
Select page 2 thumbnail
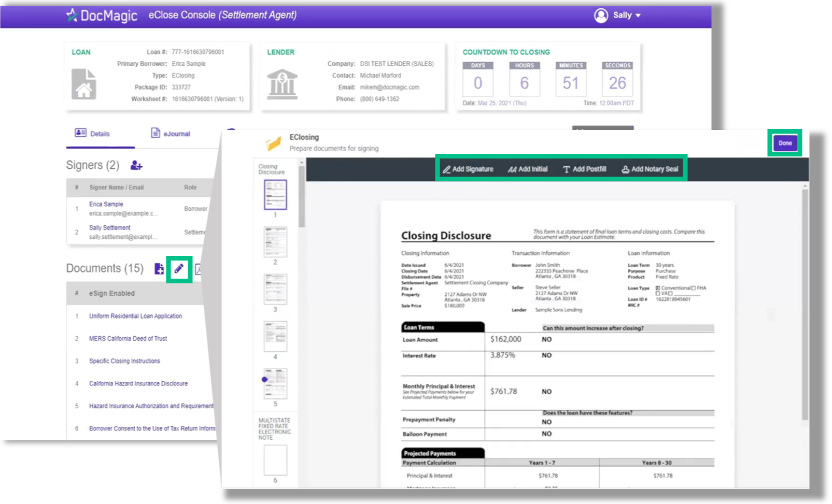tap(275, 242)
